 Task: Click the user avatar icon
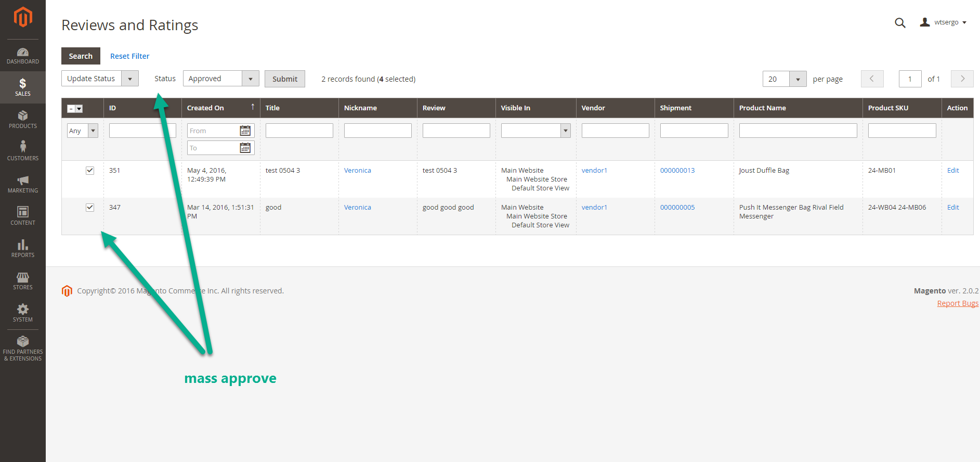coord(924,22)
